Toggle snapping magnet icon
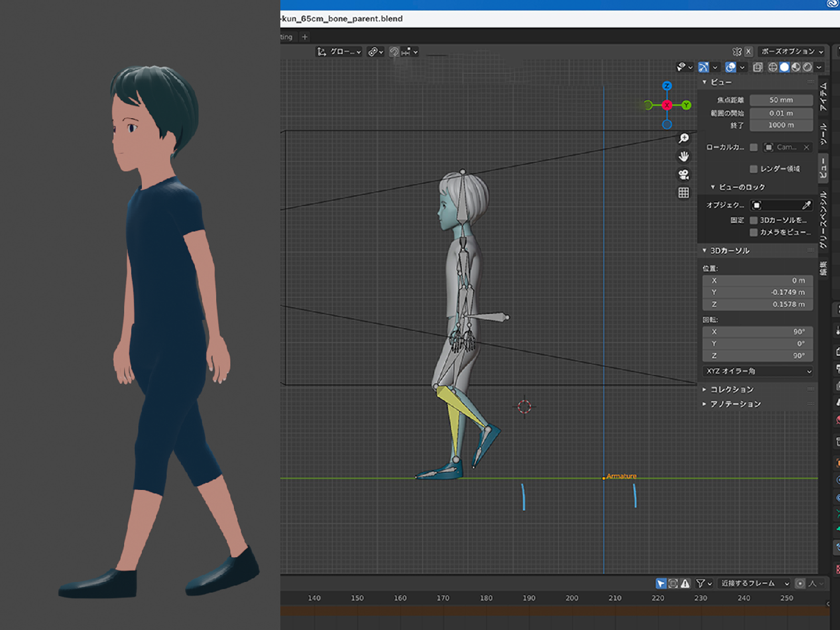 tap(394, 52)
